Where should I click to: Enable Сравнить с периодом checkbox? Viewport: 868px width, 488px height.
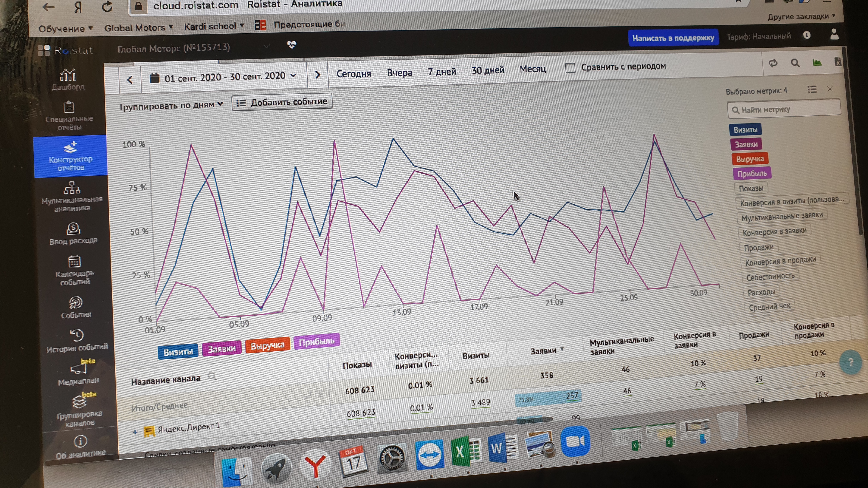(x=570, y=68)
